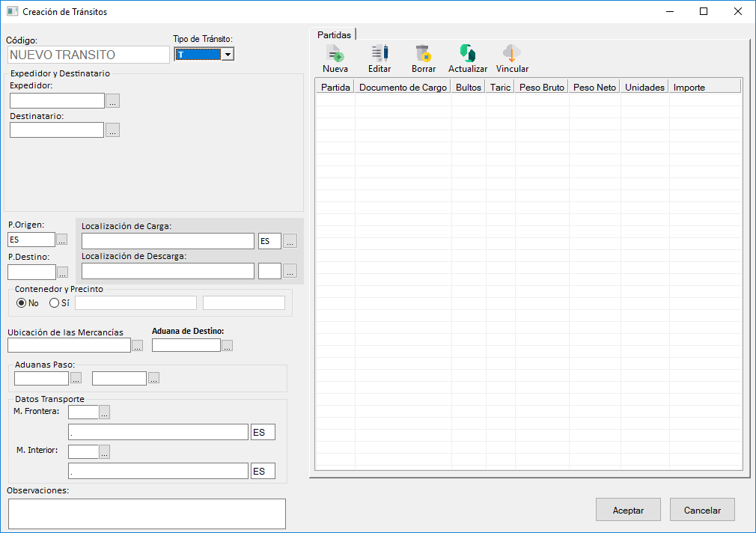The width and height of the screenshot is (756, 533).
Task: Switch to the Partidas tab
Action: coord(334,35)
